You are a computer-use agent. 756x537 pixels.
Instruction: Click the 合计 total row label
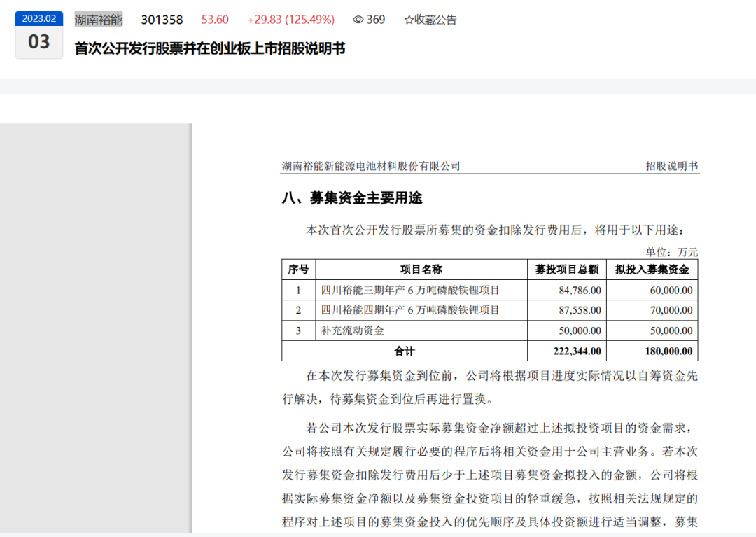coord(405,351)
